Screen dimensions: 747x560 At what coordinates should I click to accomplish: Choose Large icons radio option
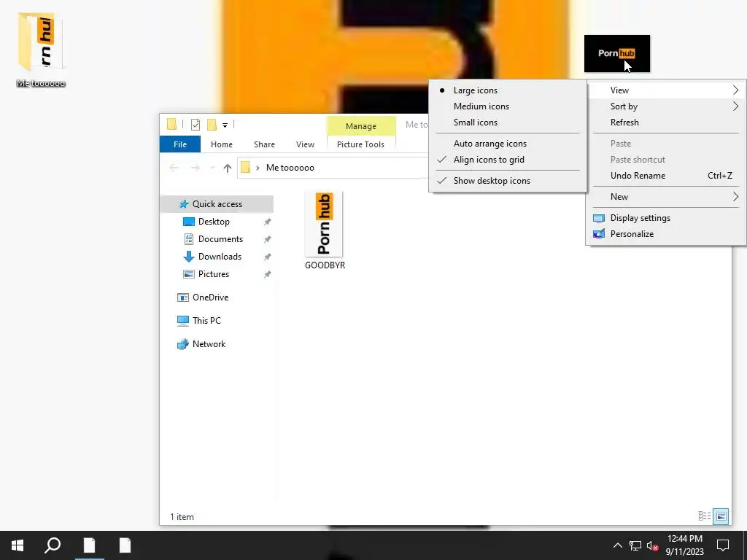pos(508,90)
